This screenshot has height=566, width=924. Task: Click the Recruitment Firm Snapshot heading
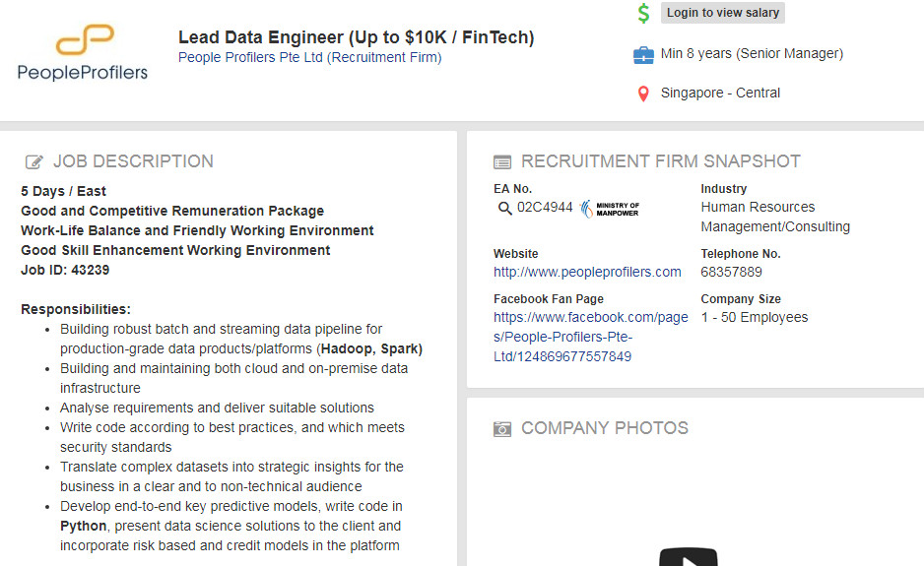click(660, 161)
